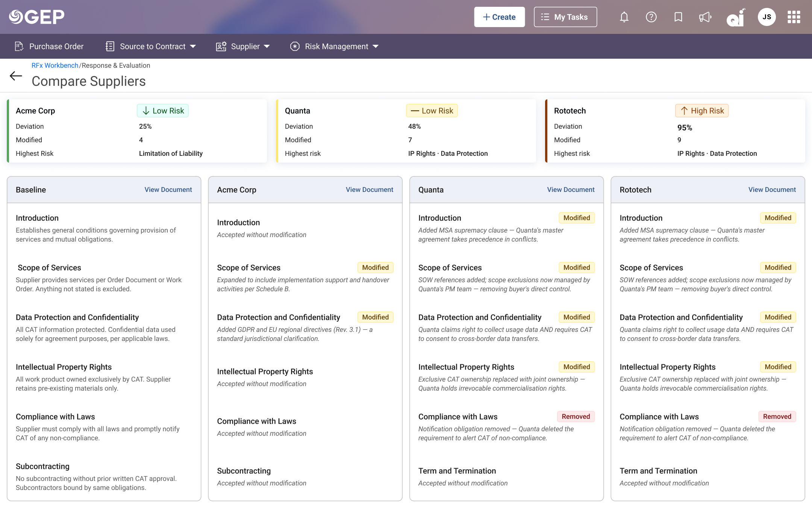Viewport: 812px width, 508px height.
Task: Click the Create button
Action: pyautogui.click(x=499, y=17)
